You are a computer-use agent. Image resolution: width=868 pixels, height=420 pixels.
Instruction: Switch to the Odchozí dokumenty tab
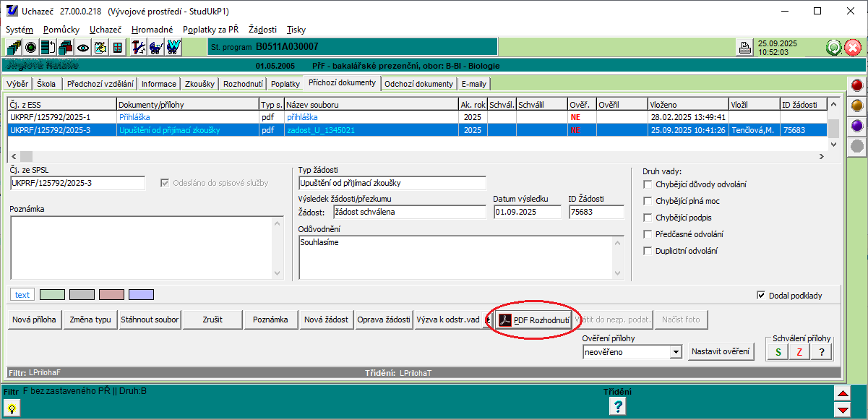pos(418,84)
